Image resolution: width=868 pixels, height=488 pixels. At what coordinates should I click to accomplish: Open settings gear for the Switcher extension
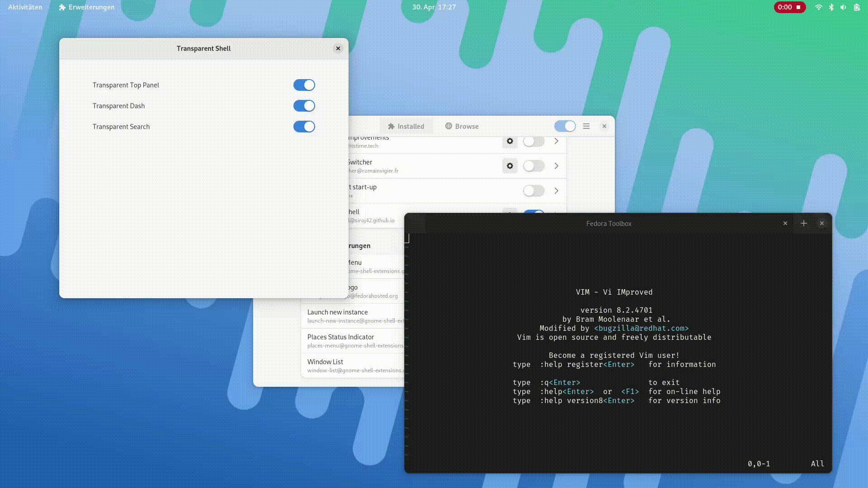509,166
